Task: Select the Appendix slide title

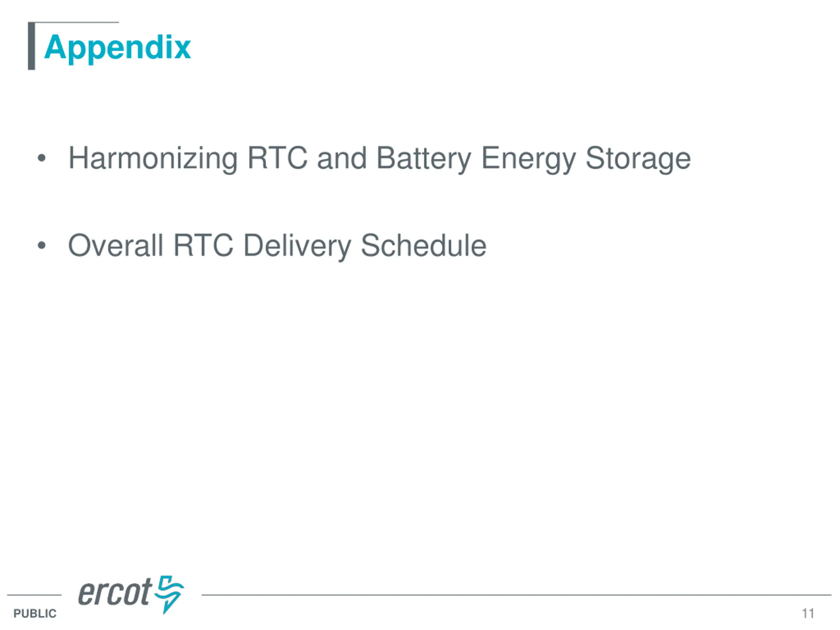Action: coord(117,48)
